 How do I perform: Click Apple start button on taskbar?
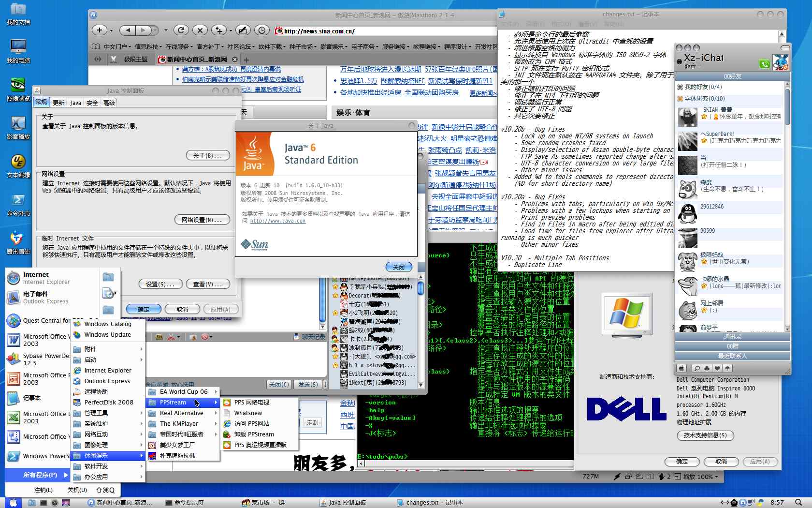(x=13, y=502)
